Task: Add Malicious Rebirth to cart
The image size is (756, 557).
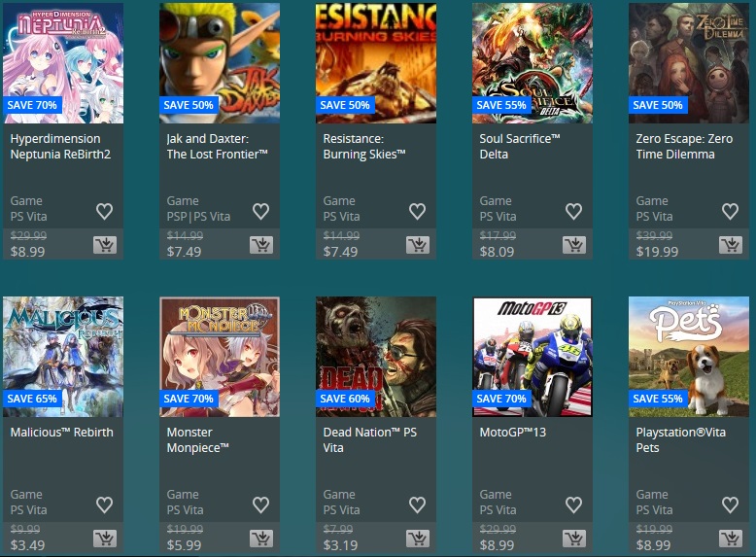Action: (x=105, y=539)
